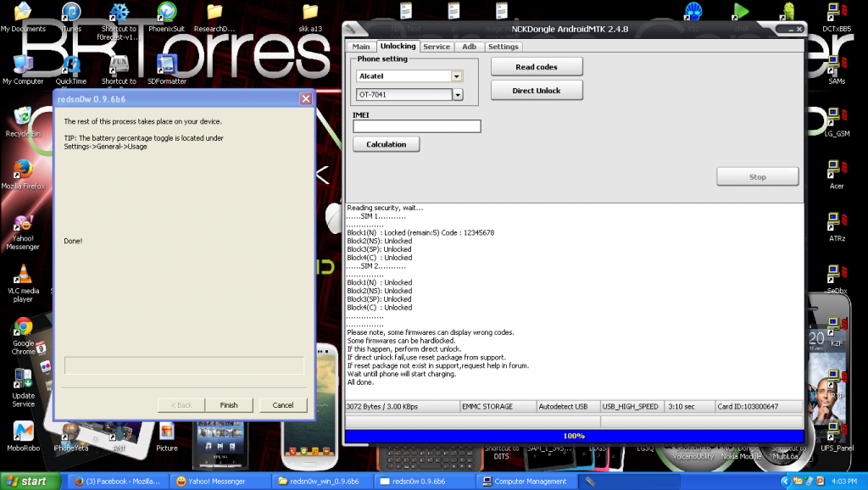Open the Recycle Bin icon

click(23, 117)
